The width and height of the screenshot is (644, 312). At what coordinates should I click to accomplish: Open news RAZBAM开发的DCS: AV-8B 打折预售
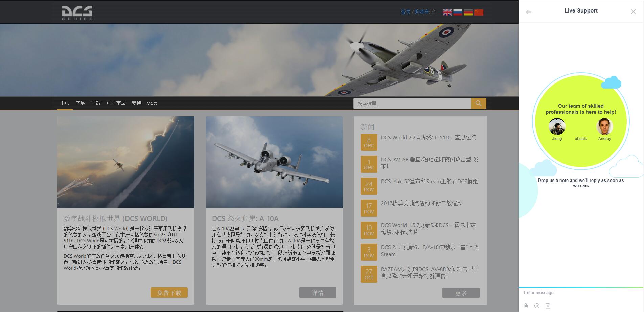(430, 272)
